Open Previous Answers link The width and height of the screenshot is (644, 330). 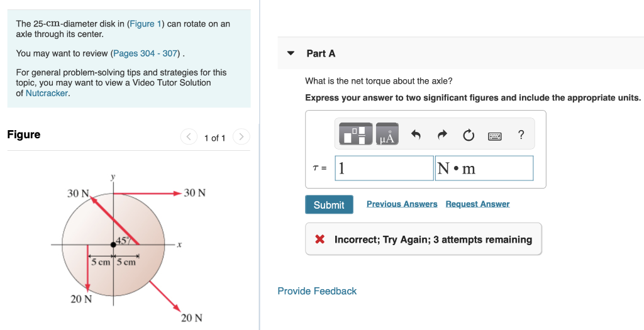click(x=402, y=204)
